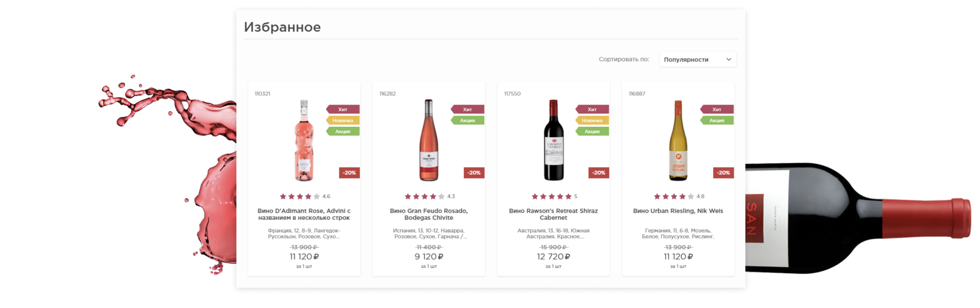Click the Urban Riesling bottle image
This screenshot has height=308, width=980.
[678, 140]
